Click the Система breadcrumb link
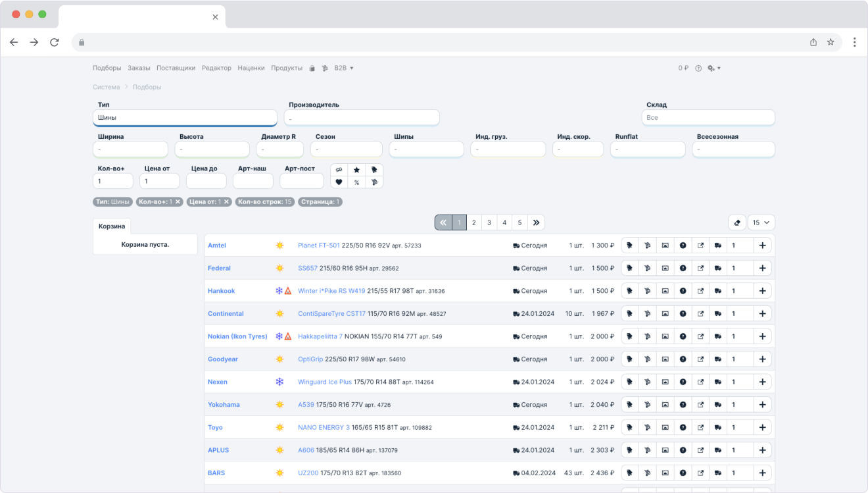868x493 pixels. click(107, 87)
